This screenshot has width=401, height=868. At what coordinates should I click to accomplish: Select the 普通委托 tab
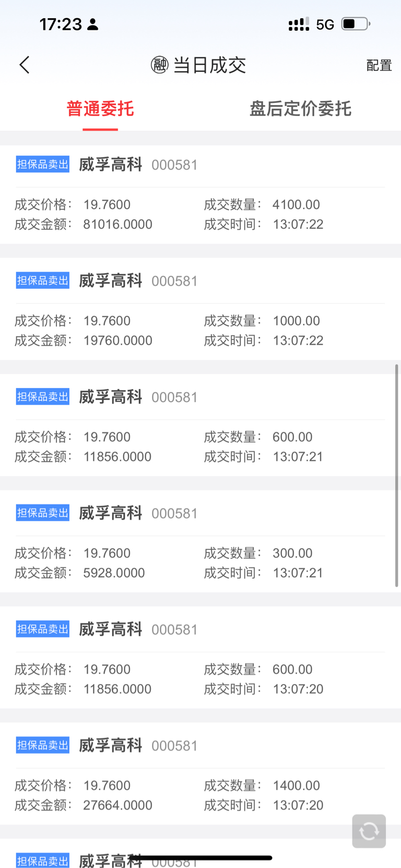[100, 109]
